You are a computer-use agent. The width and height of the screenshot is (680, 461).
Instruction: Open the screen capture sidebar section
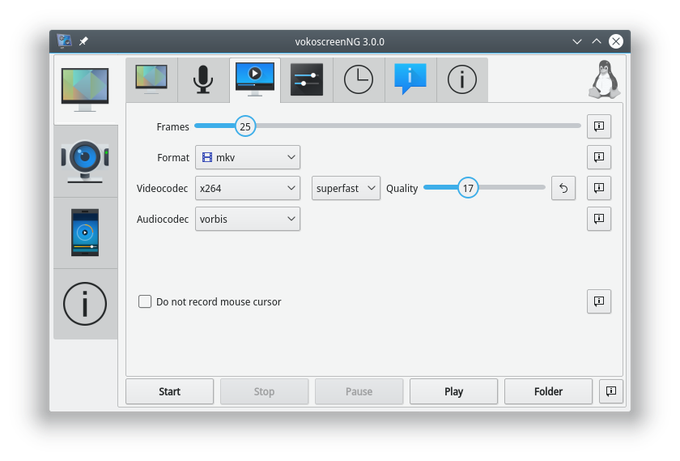click(85, 89)
